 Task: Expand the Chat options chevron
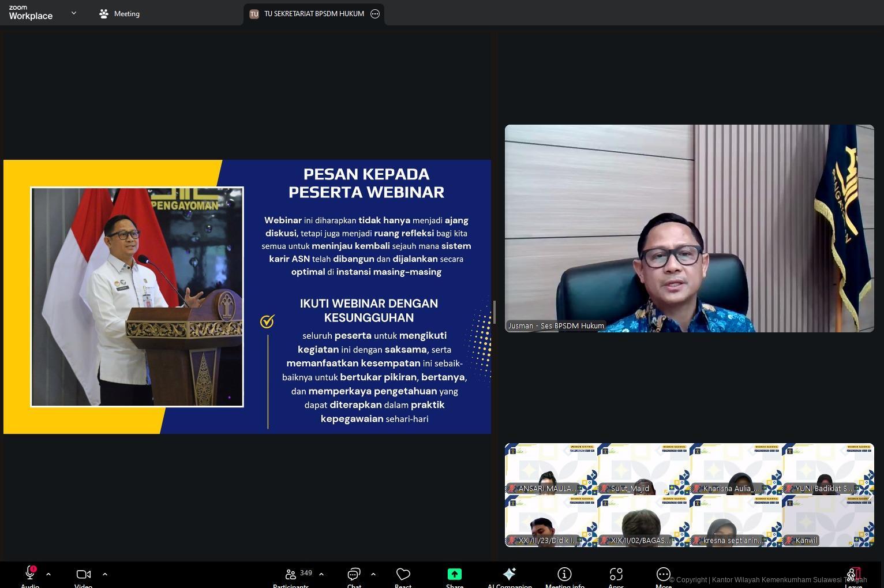[373, 574]
